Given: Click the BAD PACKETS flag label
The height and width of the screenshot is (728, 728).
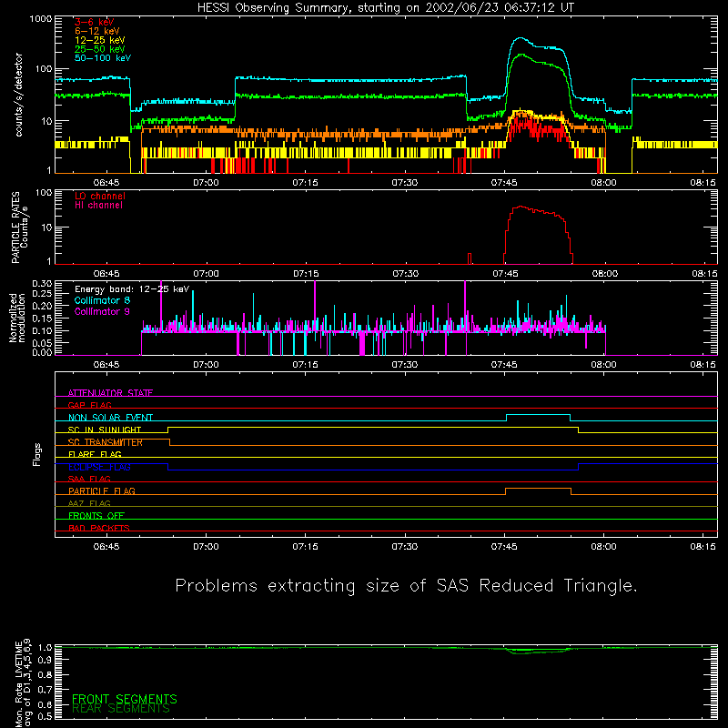Looking at the screenshot, I should pos(99,528).
